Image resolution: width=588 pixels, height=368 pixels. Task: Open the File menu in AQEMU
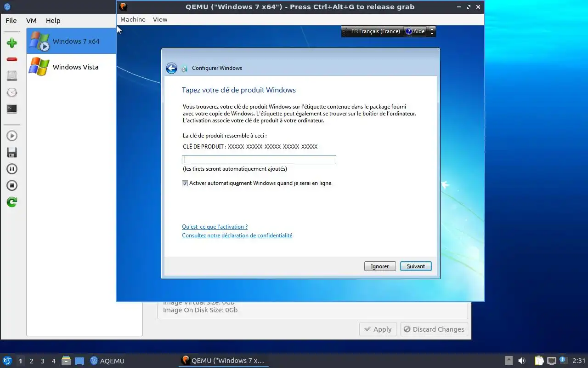click(x=11, y=20)
